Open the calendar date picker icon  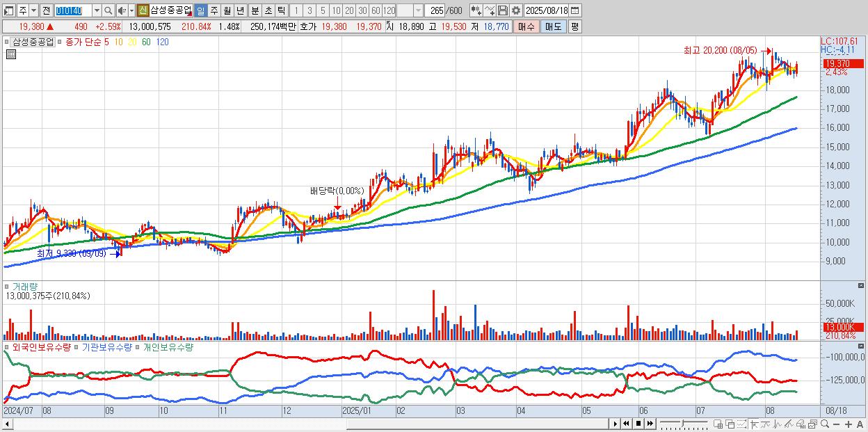[575, 10]
